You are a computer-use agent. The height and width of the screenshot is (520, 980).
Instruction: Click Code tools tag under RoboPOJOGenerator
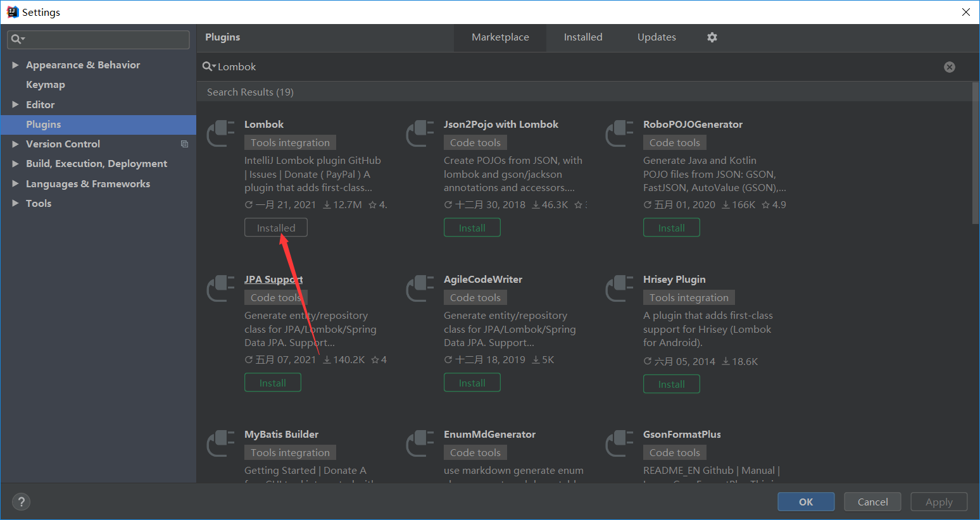[675, 143]
